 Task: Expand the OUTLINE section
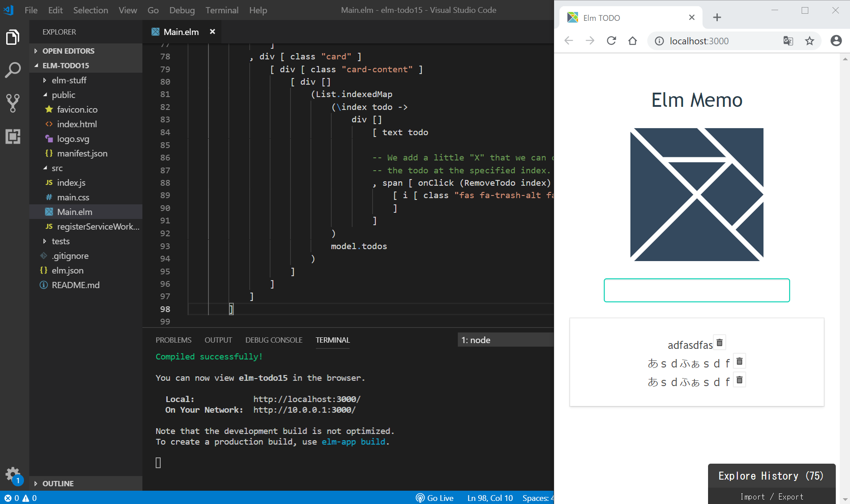[86, 484]
